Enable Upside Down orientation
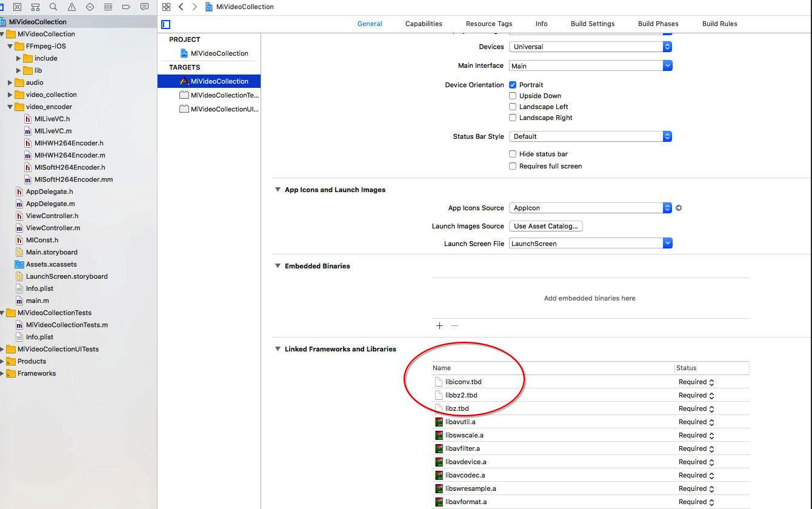 coord(513,96)
